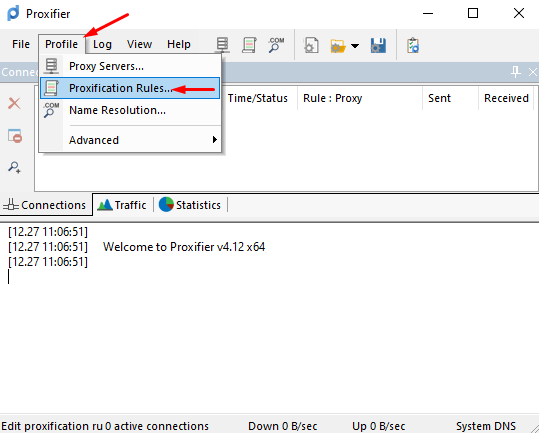Screen dimensions: 539x433
Task: Save profile using the floppy disk icon
Action: [378, 45]
